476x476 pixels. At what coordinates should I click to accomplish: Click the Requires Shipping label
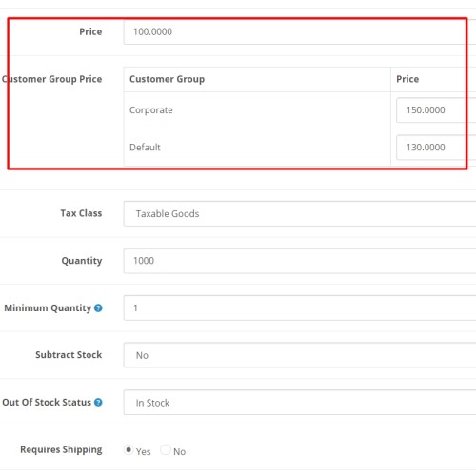(61, 449)
